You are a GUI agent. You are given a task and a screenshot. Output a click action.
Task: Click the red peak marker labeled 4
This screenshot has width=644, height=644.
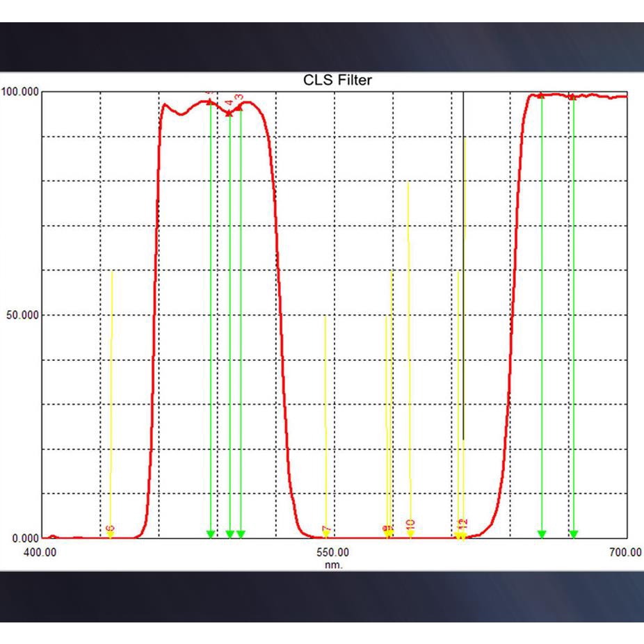229,113
